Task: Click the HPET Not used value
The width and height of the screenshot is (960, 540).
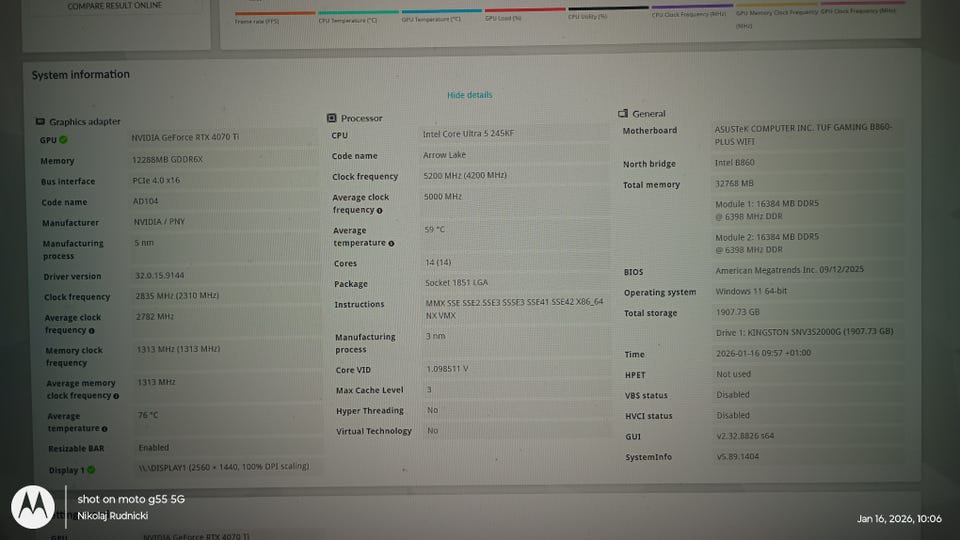Action: (x=733, y=374)
